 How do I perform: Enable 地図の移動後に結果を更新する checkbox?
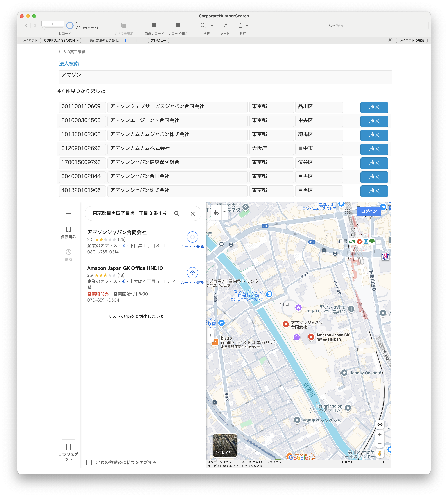89,463
